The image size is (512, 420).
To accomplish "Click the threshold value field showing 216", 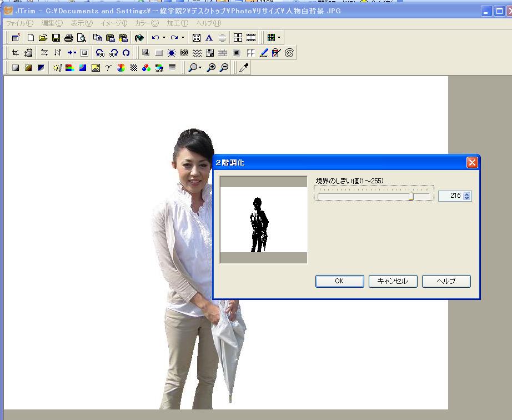I will (450, 196).
